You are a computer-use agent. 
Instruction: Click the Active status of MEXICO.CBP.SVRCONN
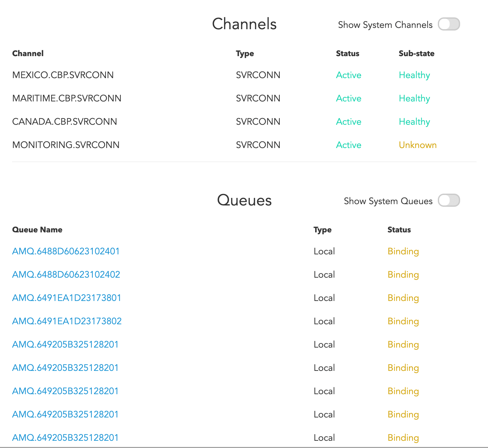[349, 75]
